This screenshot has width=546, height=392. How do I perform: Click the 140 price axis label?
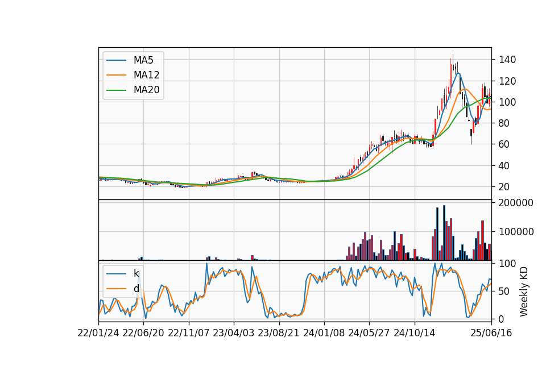[507, 60]
